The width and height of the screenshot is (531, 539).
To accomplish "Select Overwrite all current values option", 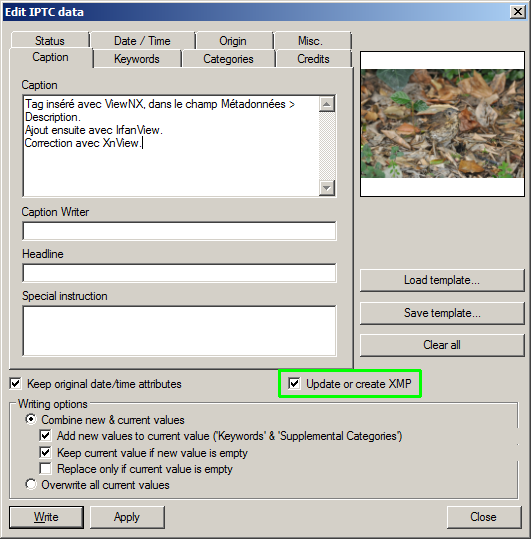I will (31, 484).
